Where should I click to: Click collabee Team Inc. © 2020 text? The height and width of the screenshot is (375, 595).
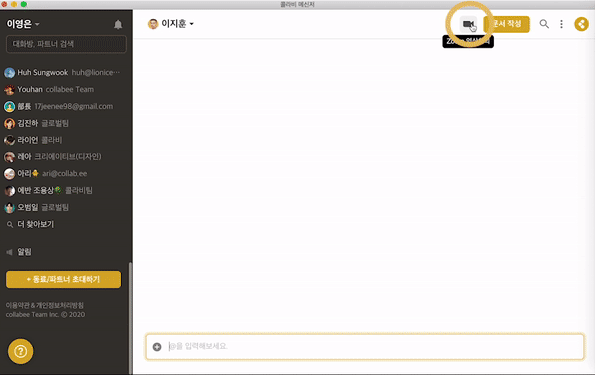[x=45, y=315]
